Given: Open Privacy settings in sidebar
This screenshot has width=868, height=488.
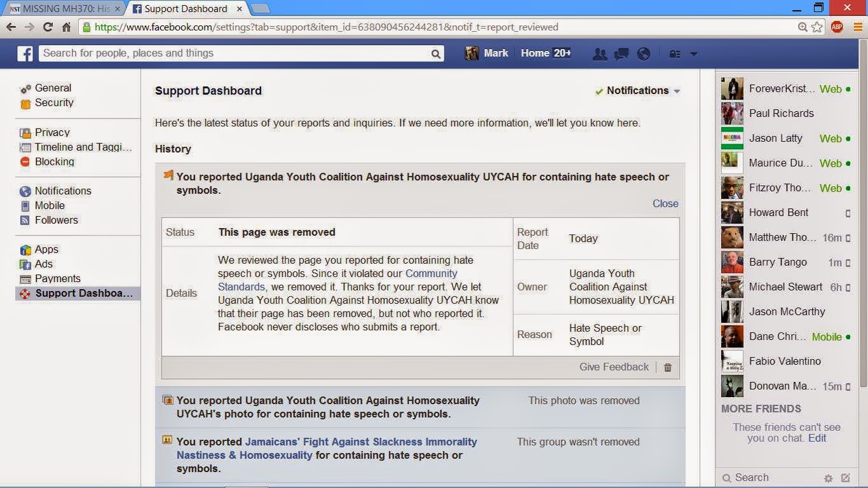Looking at the screenshot, I should click(x=52, y=132).
